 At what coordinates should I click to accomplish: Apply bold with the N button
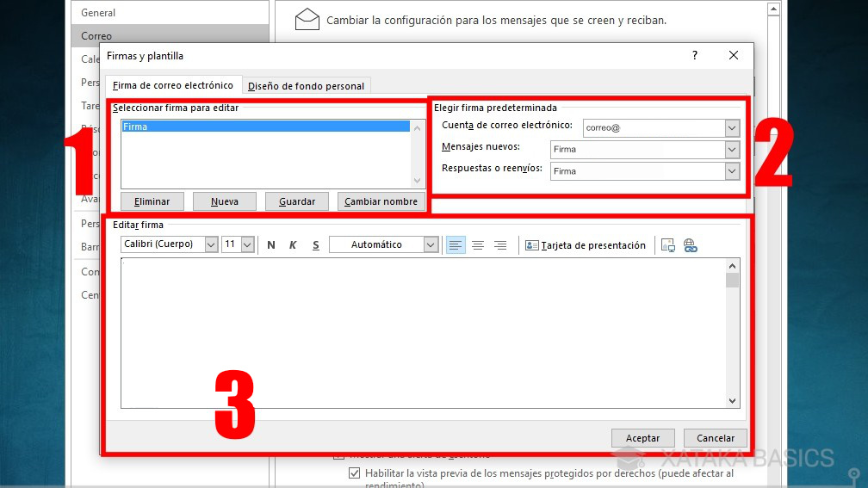(x=270, y=245)
